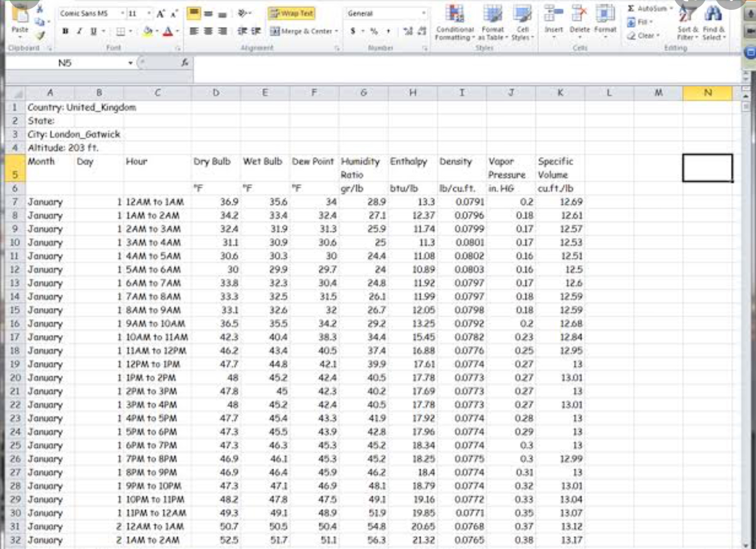This screenshot has height=549, width=756.
Task: Click the Paste icon
Action: pyautogui.click(x=20, y=15)
